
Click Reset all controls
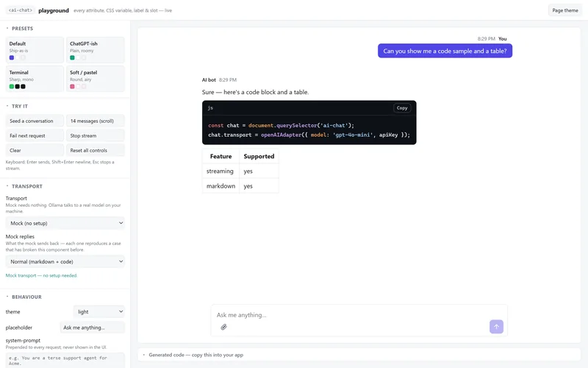pyautogui.click(x=96, y=150)
